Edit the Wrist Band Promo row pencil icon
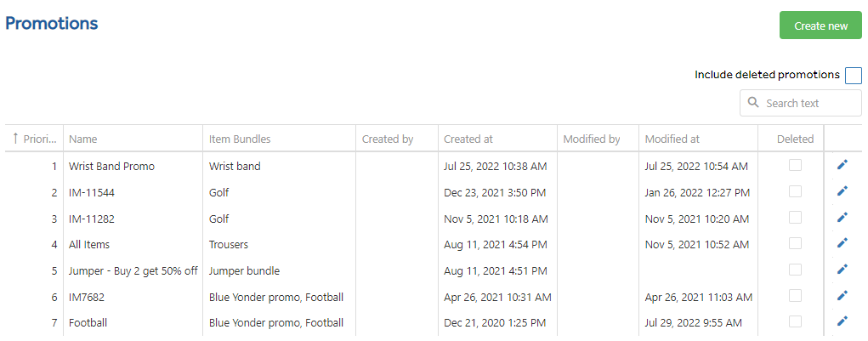This screenshot has height=341, width=868. [842, 165]
